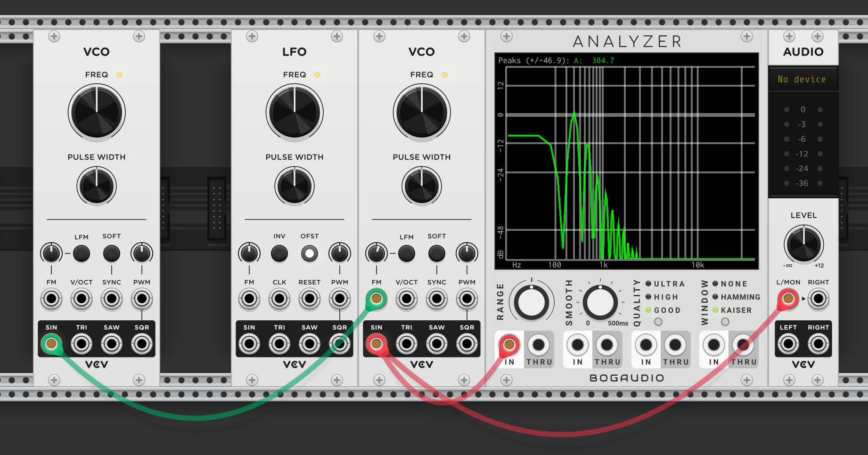The width and height of the screenshot is (868, 455).
Task: Select HIGH quality on the Analyzer
Action: click(662, 297)
